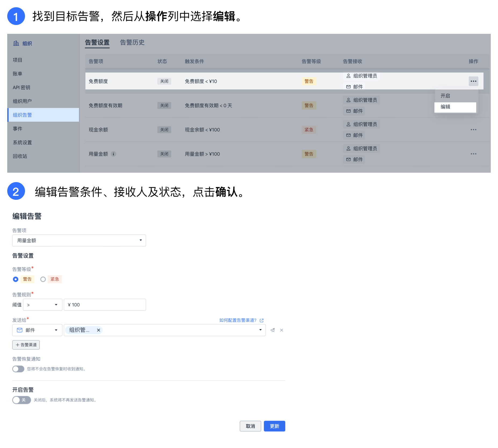
Task: Toggle the 开启告警 switch
Action: (x=21, y=400)
